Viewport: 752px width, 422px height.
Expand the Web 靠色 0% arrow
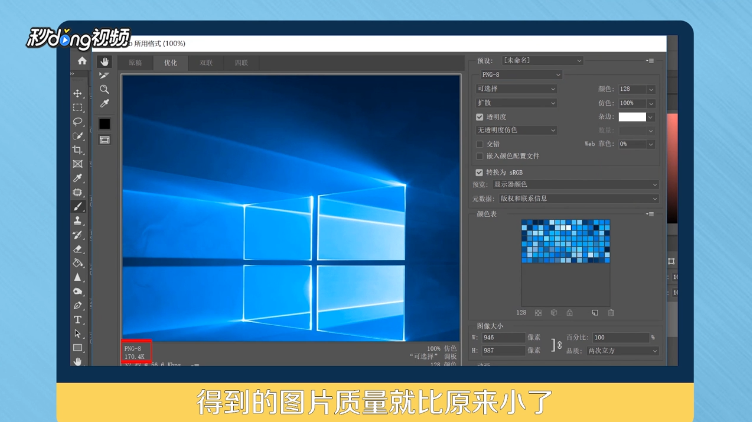(651, 144)
